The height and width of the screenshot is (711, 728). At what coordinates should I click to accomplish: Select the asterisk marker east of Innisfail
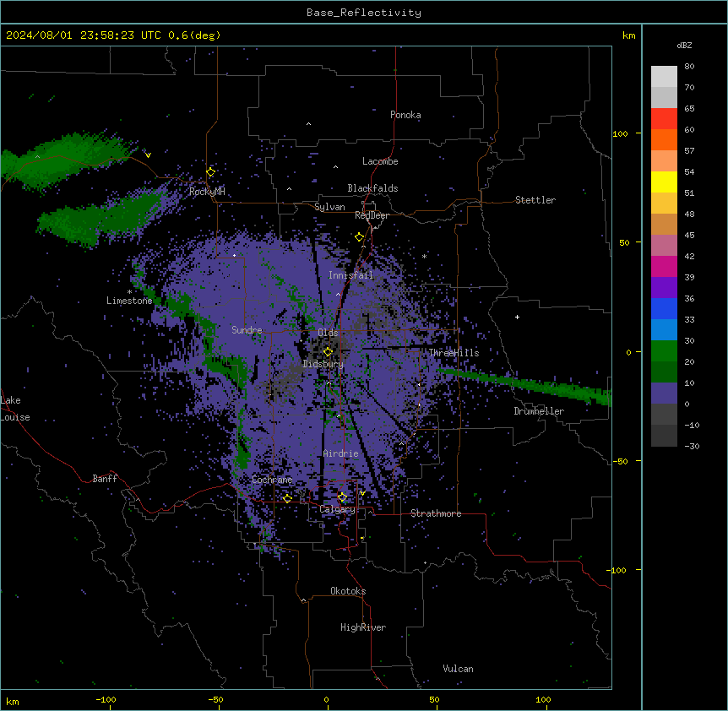coord(424,256)
